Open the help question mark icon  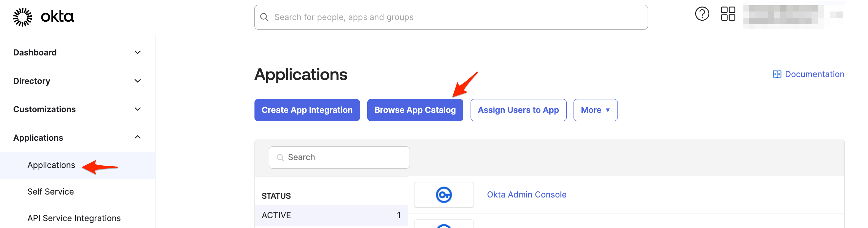click(x=702, y=14)
